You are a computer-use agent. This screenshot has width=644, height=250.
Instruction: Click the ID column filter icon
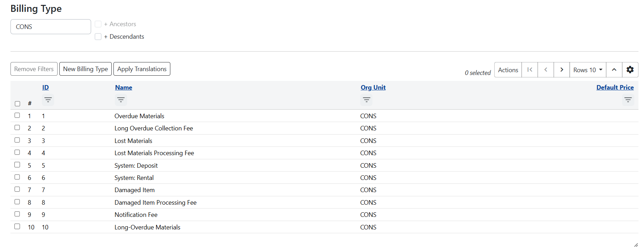pos(48,100)
